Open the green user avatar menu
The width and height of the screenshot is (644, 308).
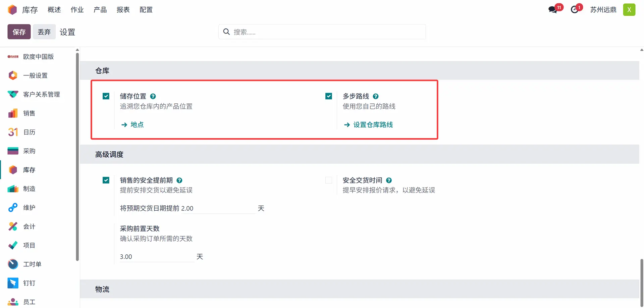pyautogui.click(x=629, y=10)
